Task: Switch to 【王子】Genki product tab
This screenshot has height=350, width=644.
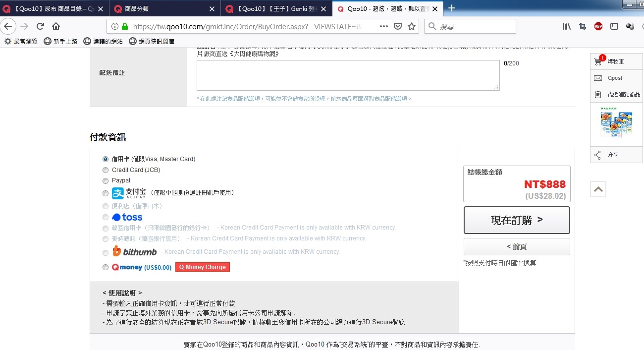Action: (276, 9)
